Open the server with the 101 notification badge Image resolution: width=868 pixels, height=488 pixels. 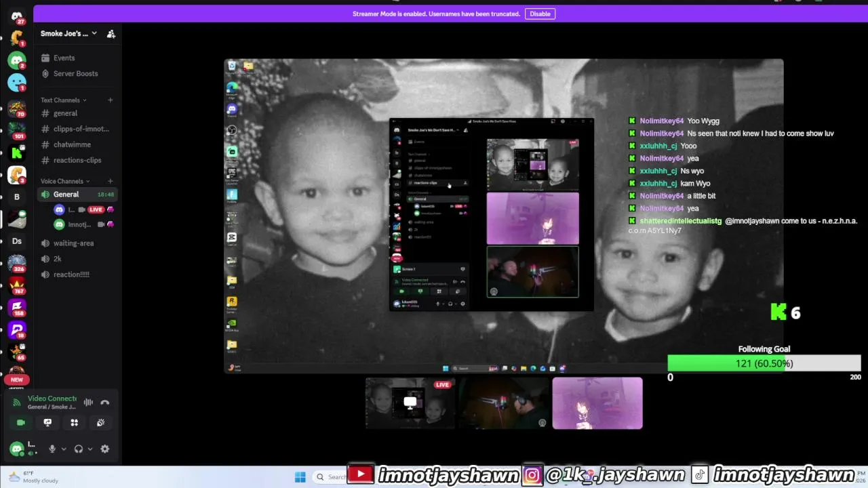point(17,130)
